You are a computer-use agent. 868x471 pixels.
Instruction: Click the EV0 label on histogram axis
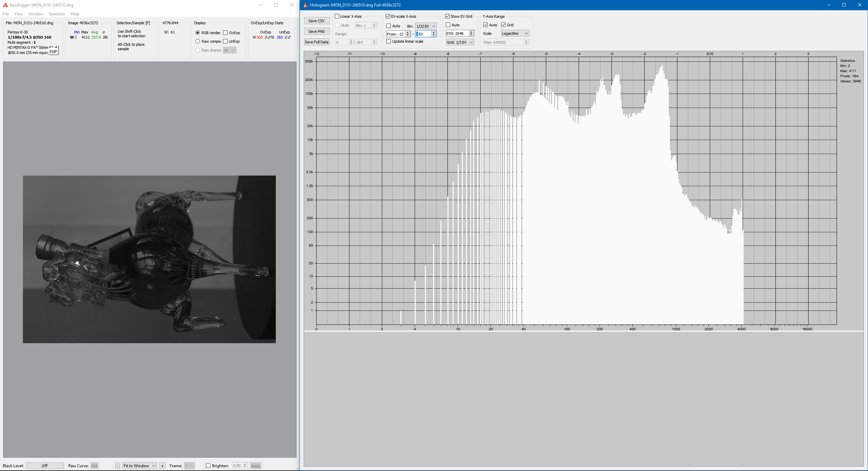[x=710, y=54]
